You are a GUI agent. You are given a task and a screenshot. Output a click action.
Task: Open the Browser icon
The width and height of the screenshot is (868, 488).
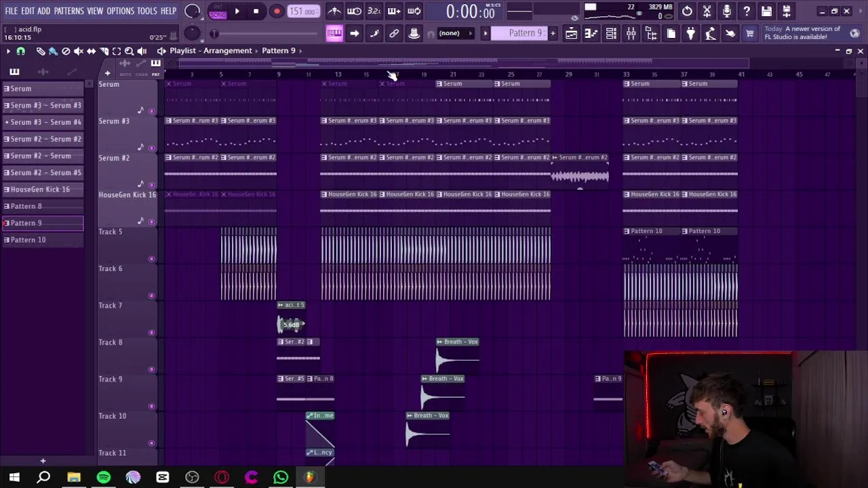pos(651,34)
